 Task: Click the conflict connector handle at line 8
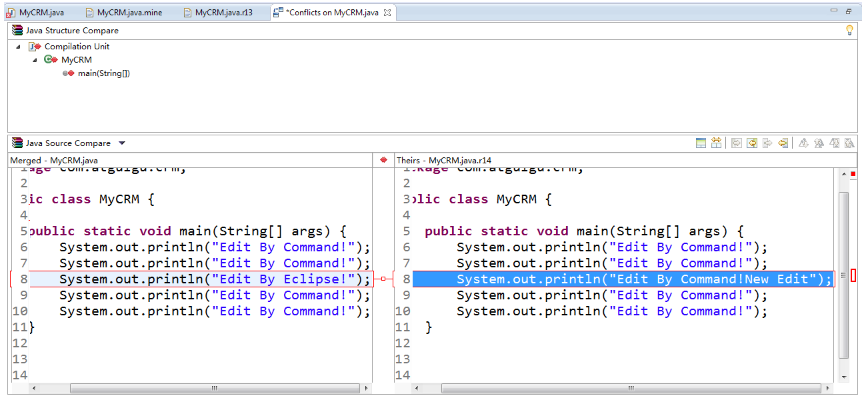pos(384,279)
